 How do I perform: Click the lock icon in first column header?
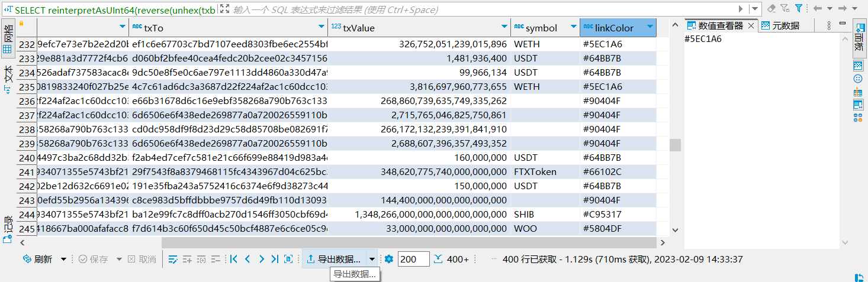22,23
